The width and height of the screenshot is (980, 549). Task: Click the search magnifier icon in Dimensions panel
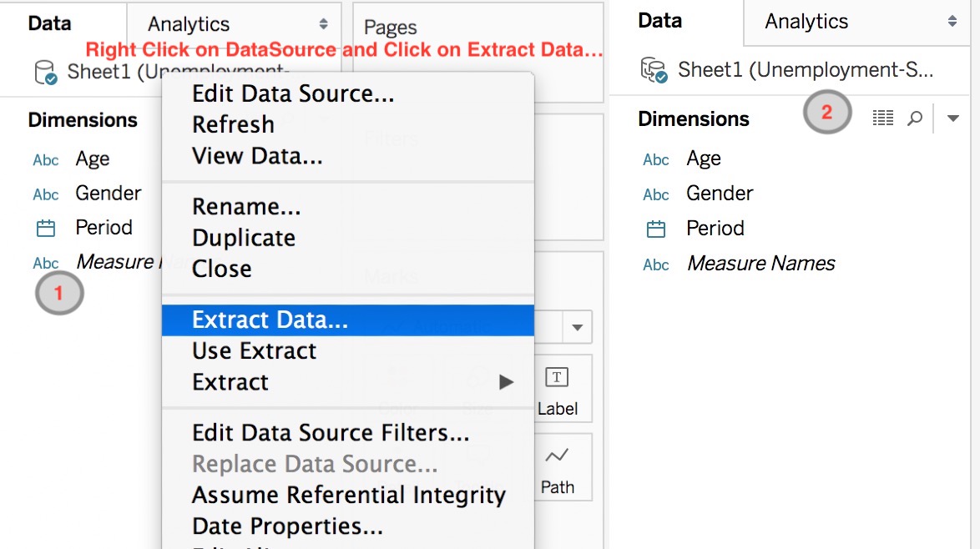click(x=914, y=118)
